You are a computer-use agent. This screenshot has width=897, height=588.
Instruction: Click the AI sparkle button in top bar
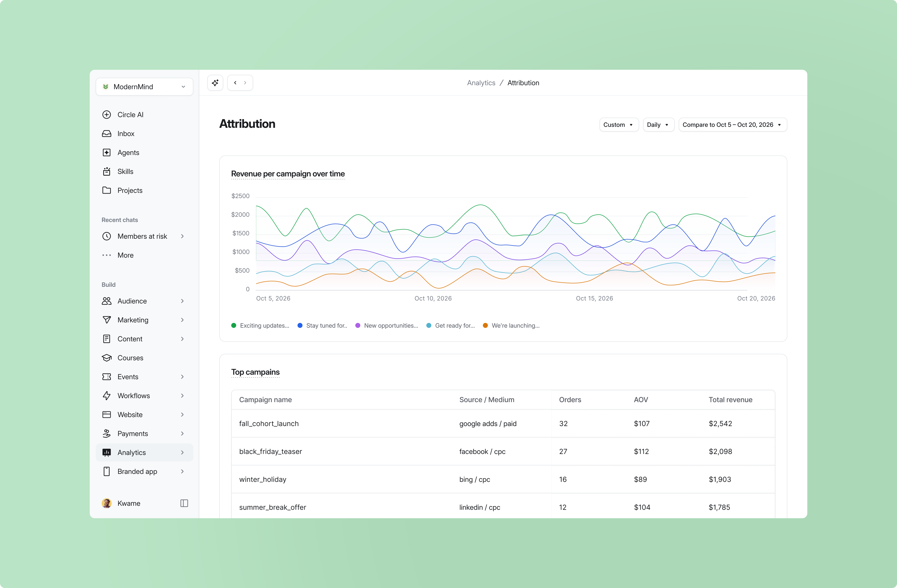[x=215, y=82]
